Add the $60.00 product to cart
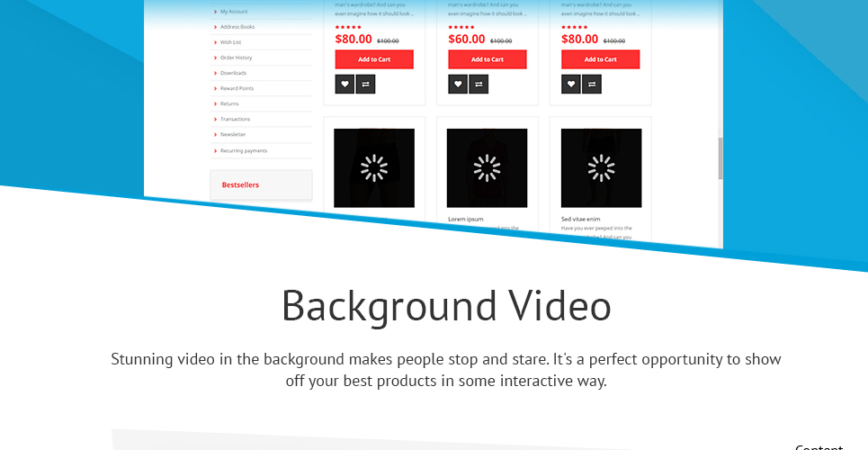Image resolution: width=868 pixels, height=450 pixels. click(x=488, y=59)
